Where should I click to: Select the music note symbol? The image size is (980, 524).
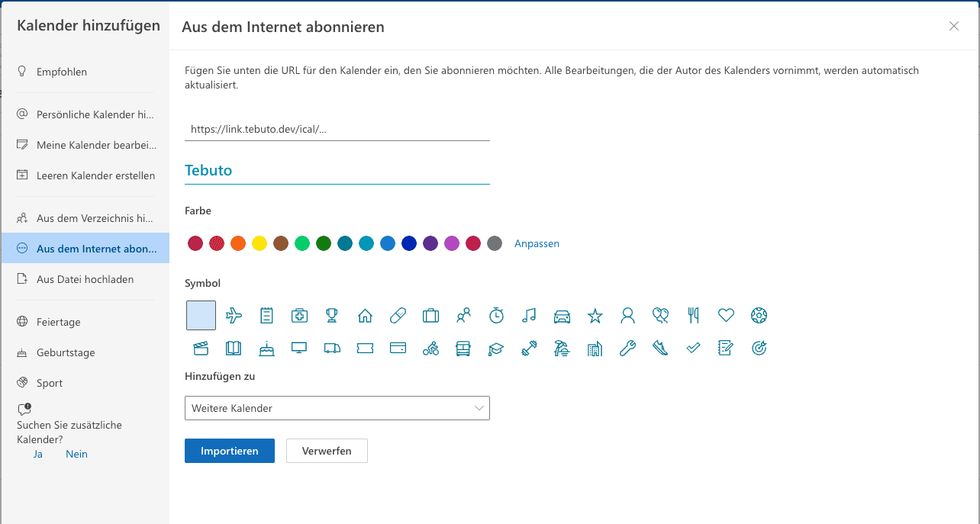point(529,315)
